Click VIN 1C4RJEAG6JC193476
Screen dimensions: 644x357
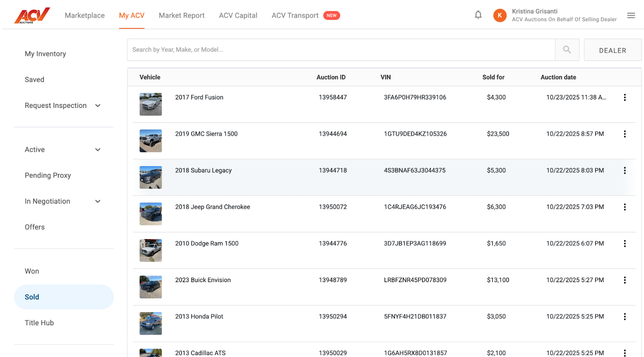415,207
